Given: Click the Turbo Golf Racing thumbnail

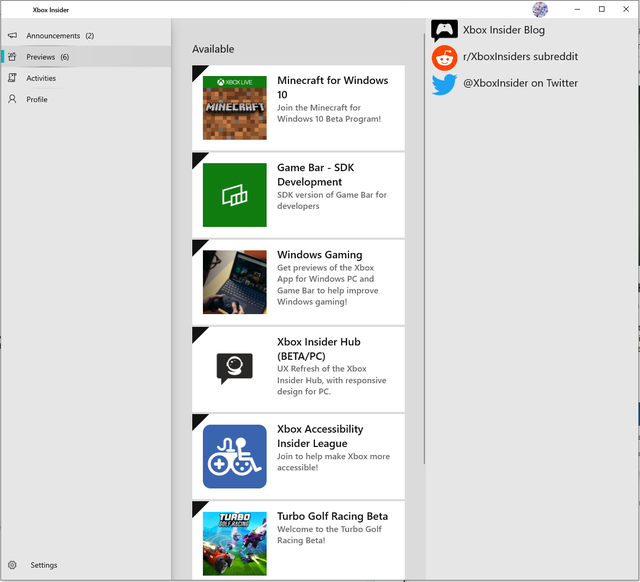Looking at the screenshot, I should point(235,544).
